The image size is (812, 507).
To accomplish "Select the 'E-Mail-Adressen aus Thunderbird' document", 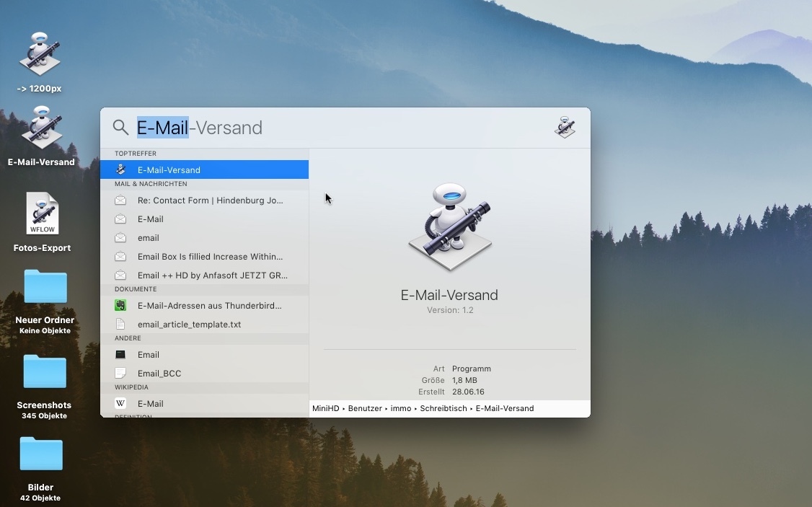I will [x=205, y=306].
